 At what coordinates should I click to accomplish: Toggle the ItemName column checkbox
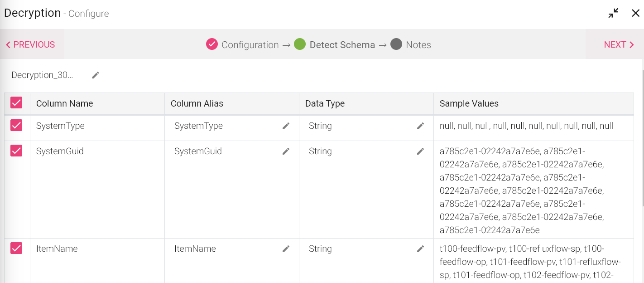pos(16,248)
